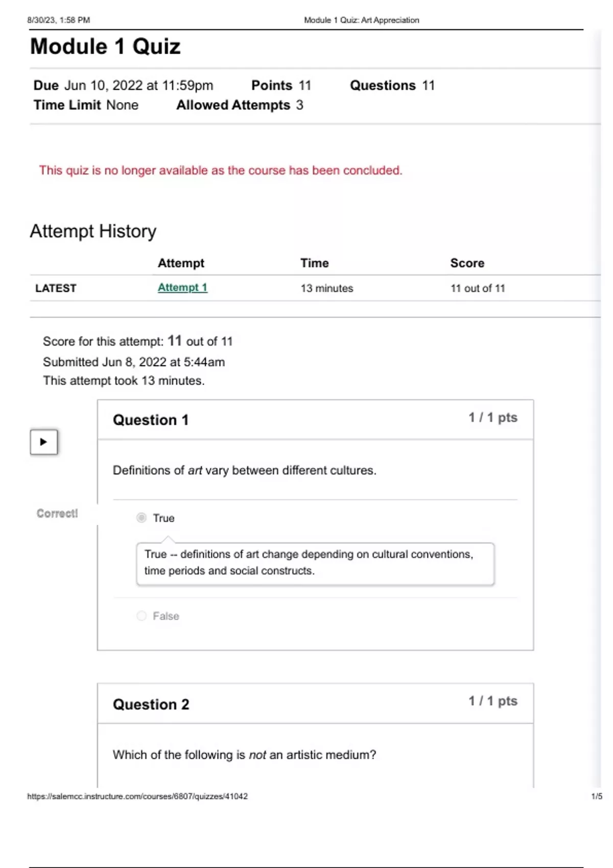Screen dimensions: 613x868
Task: Click the LATEST row label
Action: point(56,288)
